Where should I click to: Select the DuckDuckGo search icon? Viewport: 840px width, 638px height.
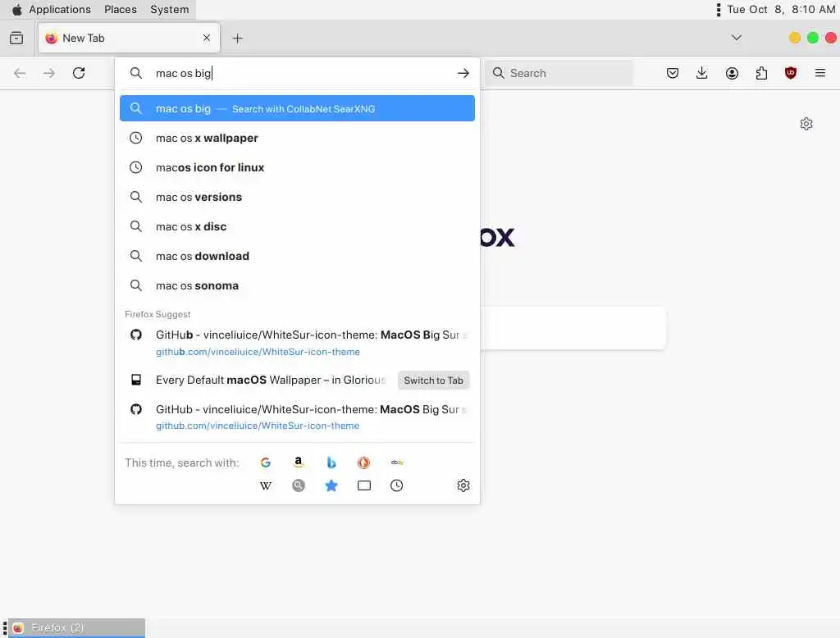(x=363, y=463)
